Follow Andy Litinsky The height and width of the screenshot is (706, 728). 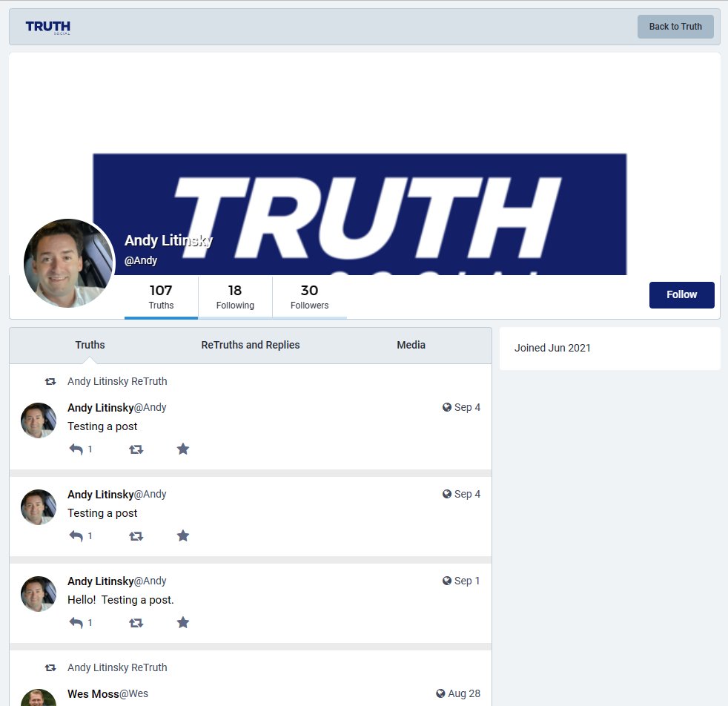click(x=681, y=294)
